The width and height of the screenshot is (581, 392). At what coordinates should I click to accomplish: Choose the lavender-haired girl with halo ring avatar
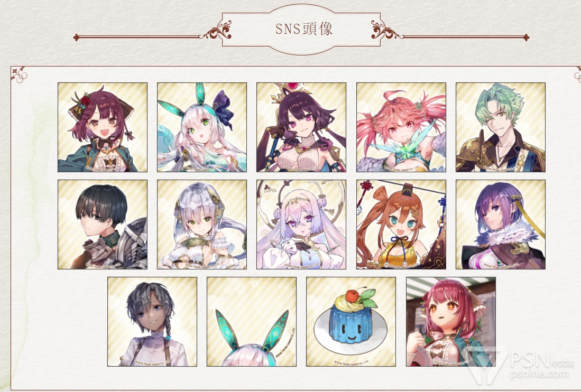[x=301, y=225]
